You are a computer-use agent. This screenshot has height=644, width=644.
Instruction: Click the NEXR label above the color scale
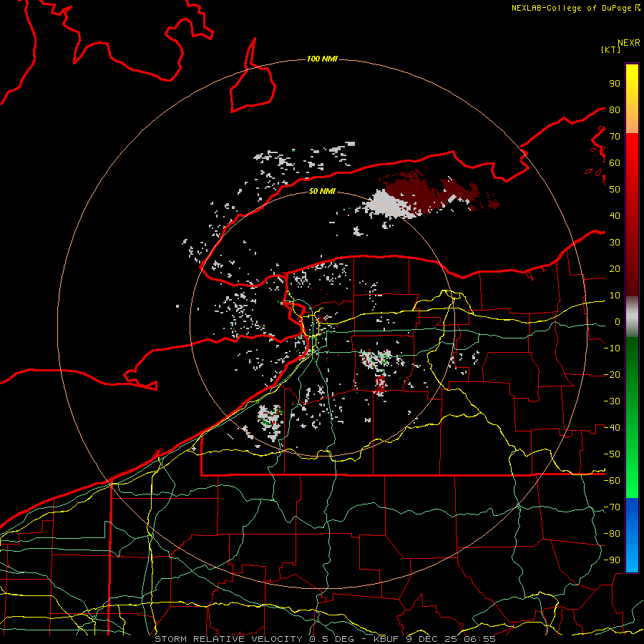pyautogui.click(x=628, y=43)
